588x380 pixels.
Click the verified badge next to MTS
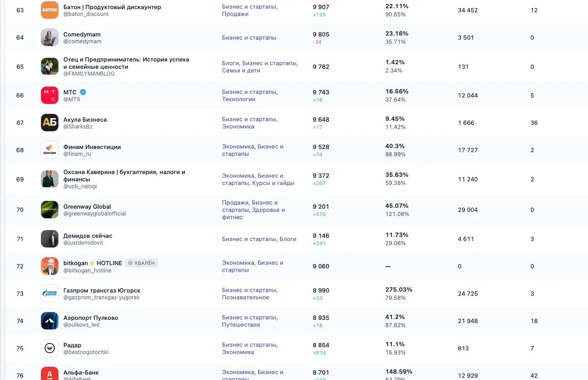83,92
